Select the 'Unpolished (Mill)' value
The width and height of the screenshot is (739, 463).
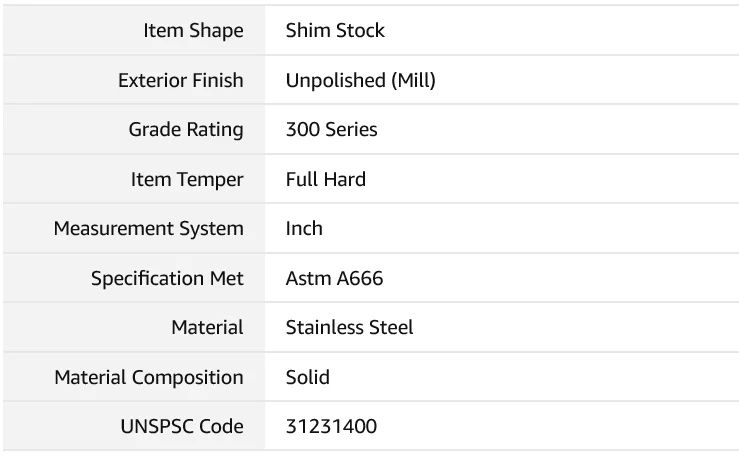click(x=360, y=81)
